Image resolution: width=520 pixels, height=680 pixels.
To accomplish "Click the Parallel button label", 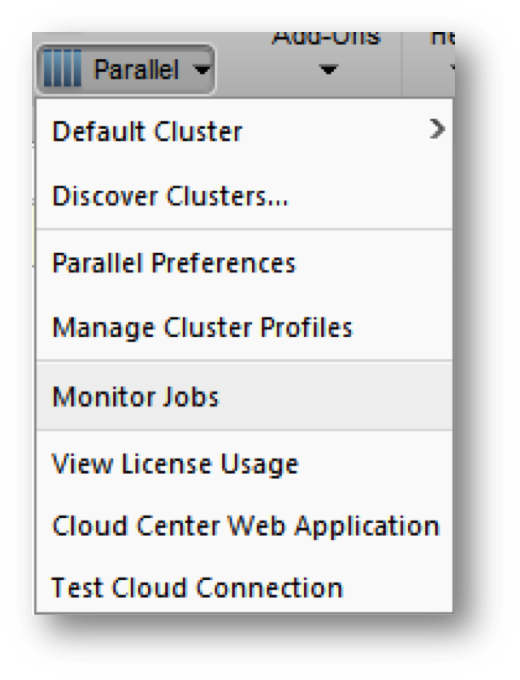I will click(x=136, y=70).
